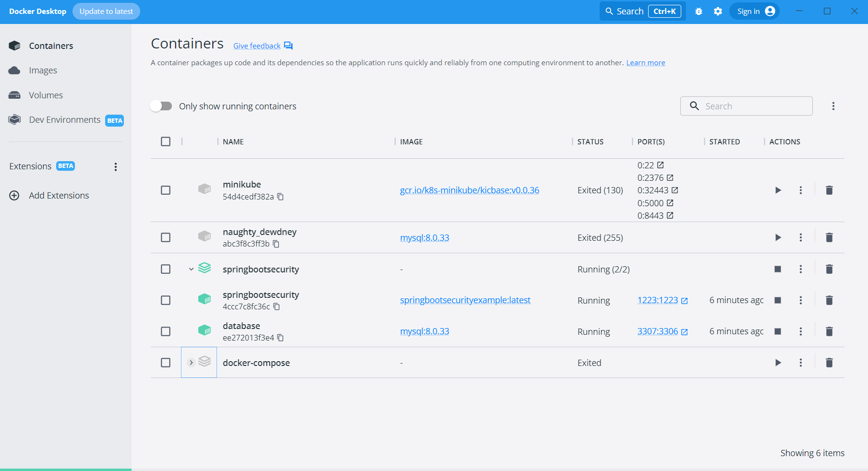Click Add Extensions in sidebar
The image size is (868, 471).
pyautogui.click(x=59, y=195)
